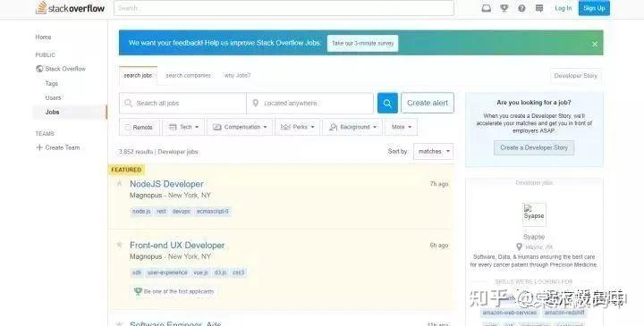This screenshot has width=644, height=326.
Task: Expand the Compensation filter dropdown
Action: pos(240,127)
